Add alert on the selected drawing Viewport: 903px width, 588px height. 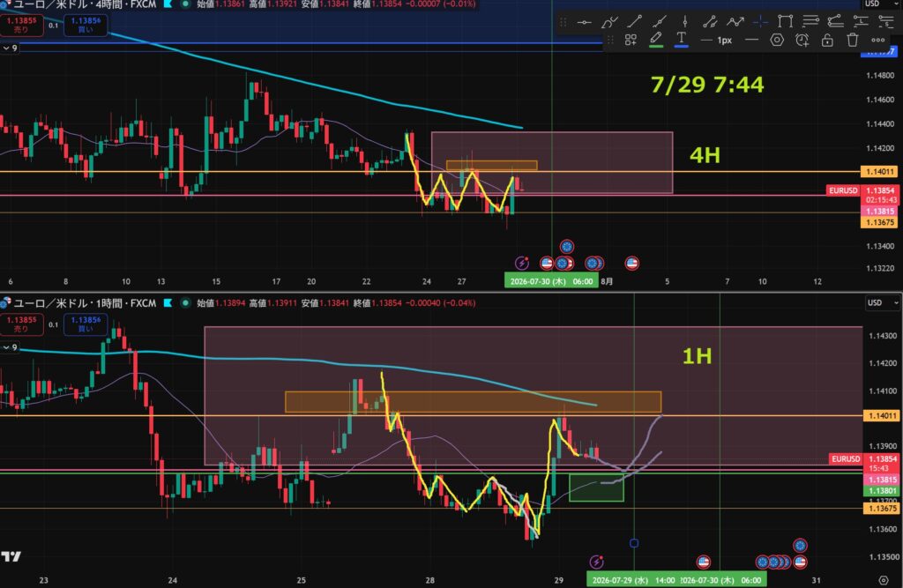point(802,40)
